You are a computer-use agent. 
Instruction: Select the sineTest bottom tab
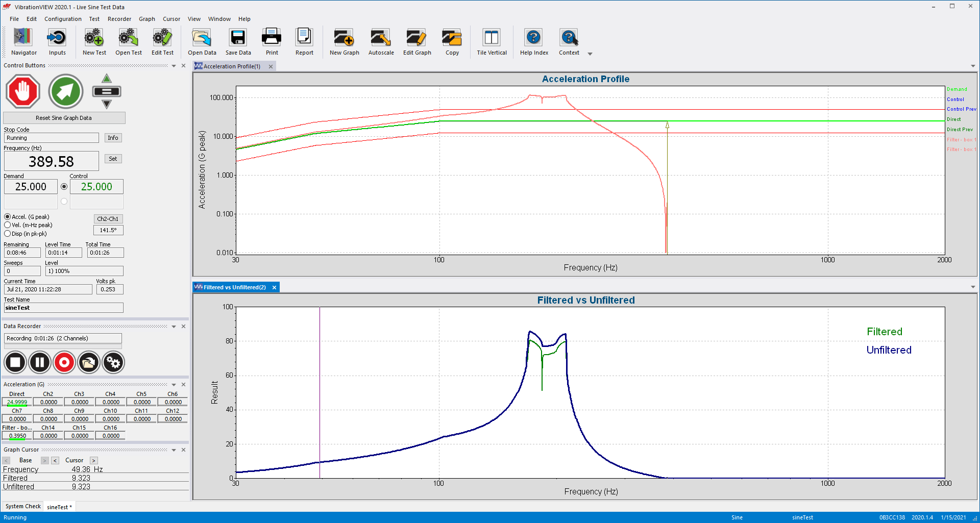pyautogui.click(x=59, y=507)
